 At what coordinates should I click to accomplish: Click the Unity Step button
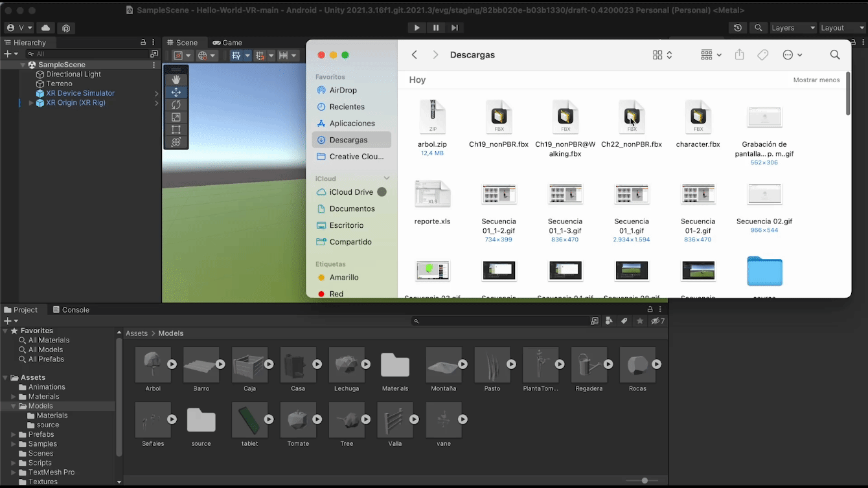pyautogui.click(x=455, y=28)
